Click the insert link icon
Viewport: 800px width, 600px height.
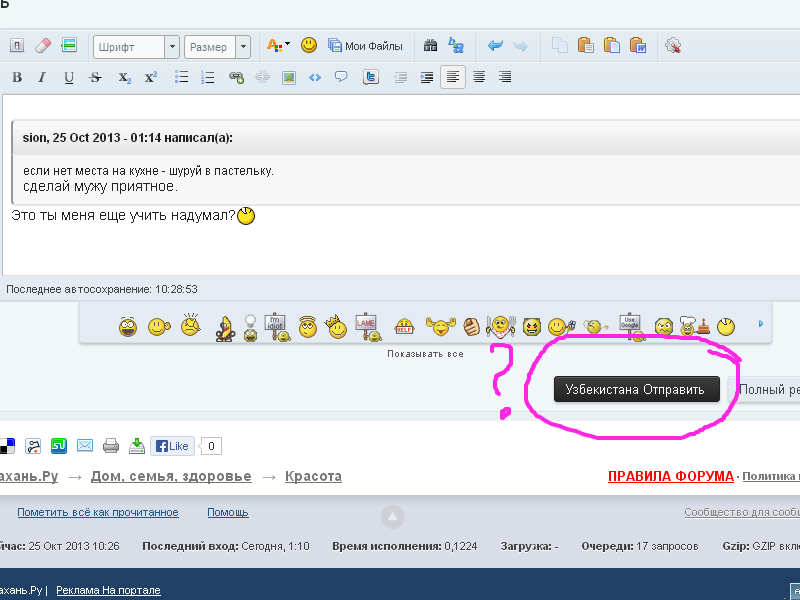click(236, 77)
